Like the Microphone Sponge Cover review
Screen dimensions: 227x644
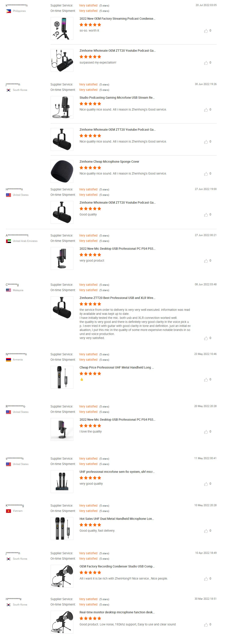tap(206, 174)
